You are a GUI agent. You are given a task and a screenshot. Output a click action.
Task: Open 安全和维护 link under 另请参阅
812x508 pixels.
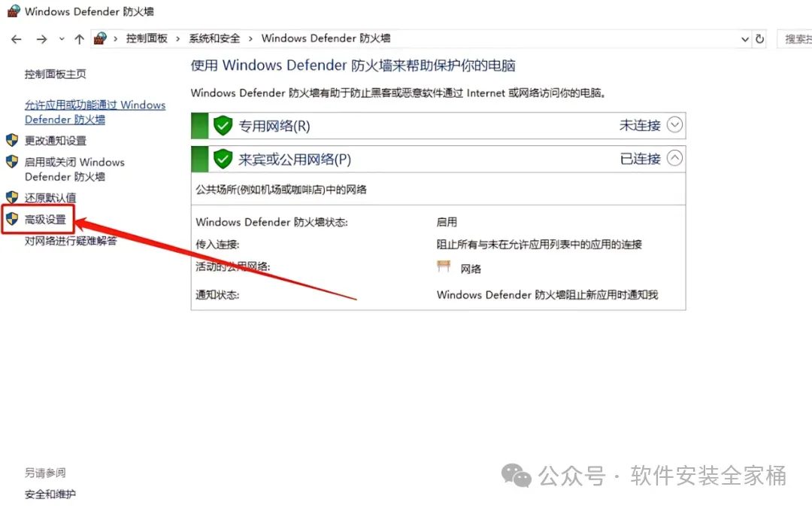point(50,494)
